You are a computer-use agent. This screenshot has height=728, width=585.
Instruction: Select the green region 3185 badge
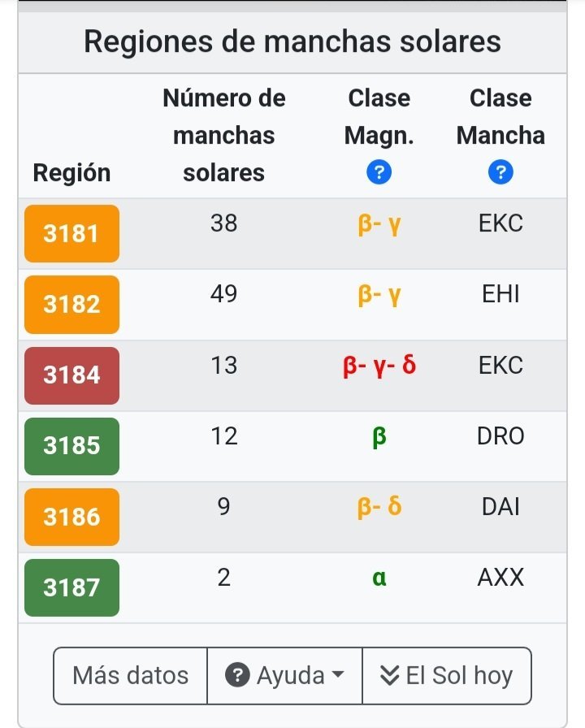71,446
